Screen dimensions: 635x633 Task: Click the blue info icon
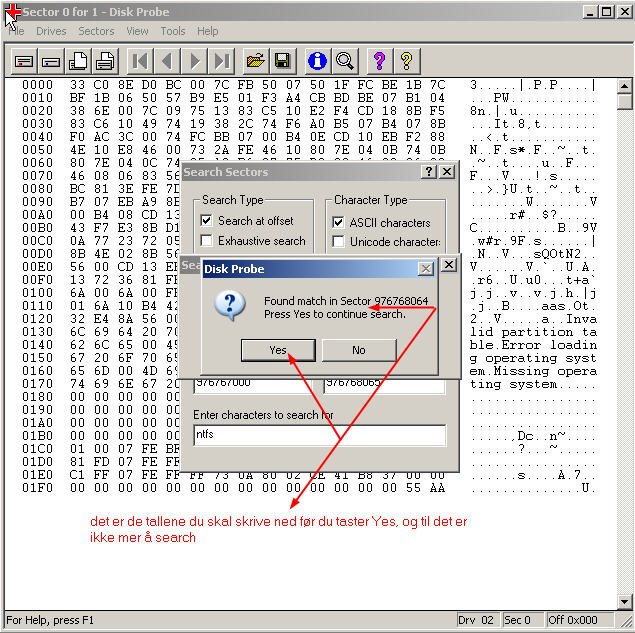318,61
